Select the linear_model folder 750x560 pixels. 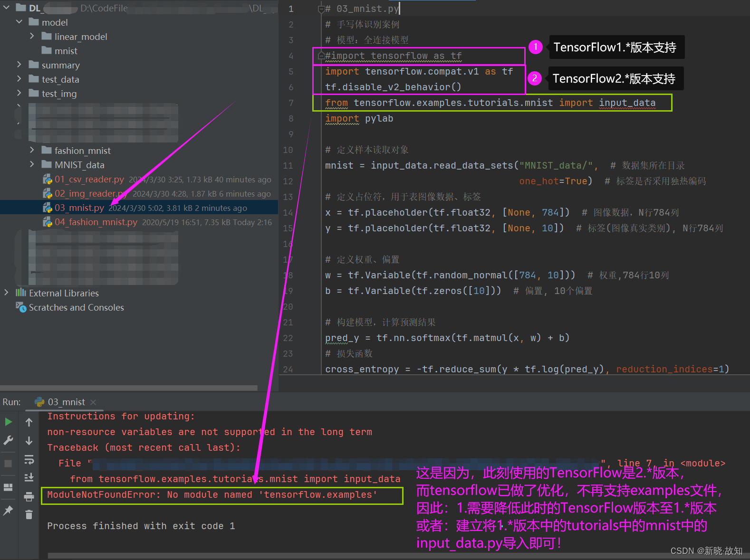click(x=81, y=37)
